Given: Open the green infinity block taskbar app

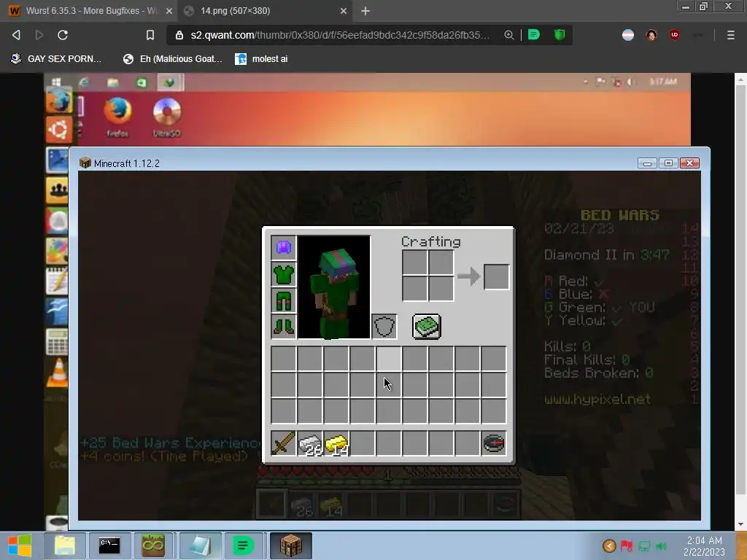Looking at the screenshot, I should (153, 545).
